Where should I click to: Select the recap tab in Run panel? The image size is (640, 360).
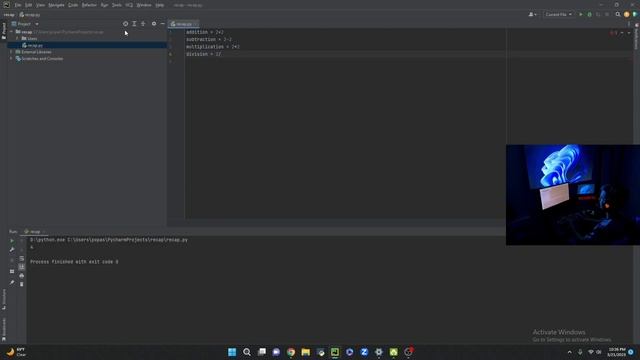click(x=35, y=231)
